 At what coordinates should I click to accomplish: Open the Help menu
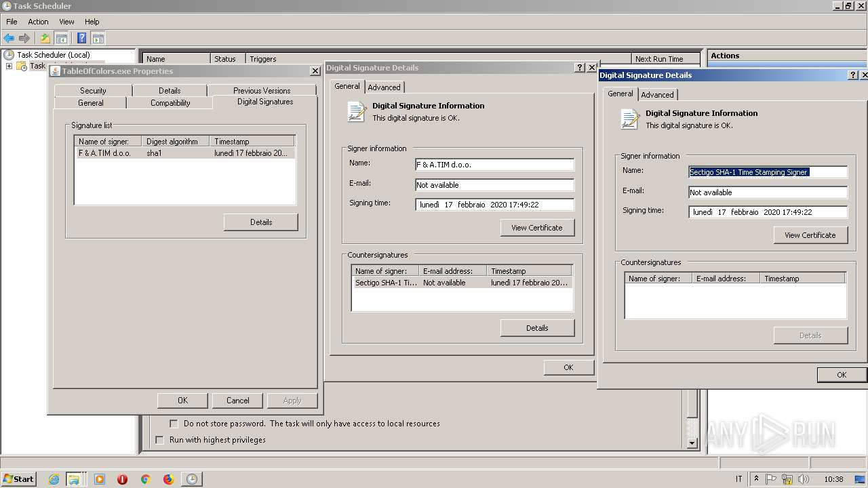[92, 22]
